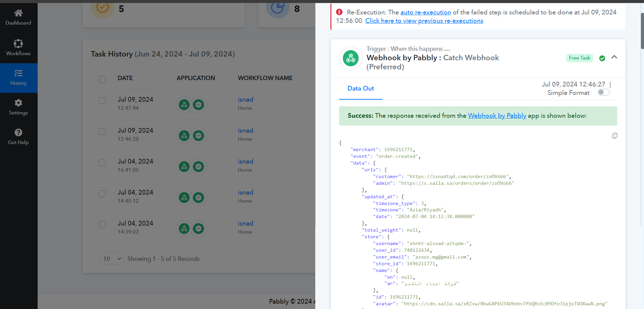Click the Free Task badge

(x=579, y=58)
